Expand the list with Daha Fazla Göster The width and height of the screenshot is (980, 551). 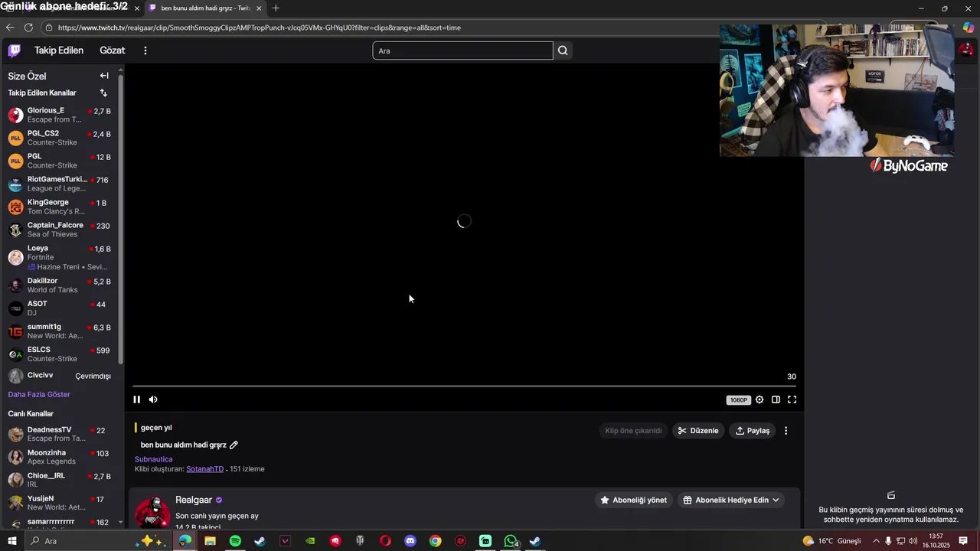point(39,394)
